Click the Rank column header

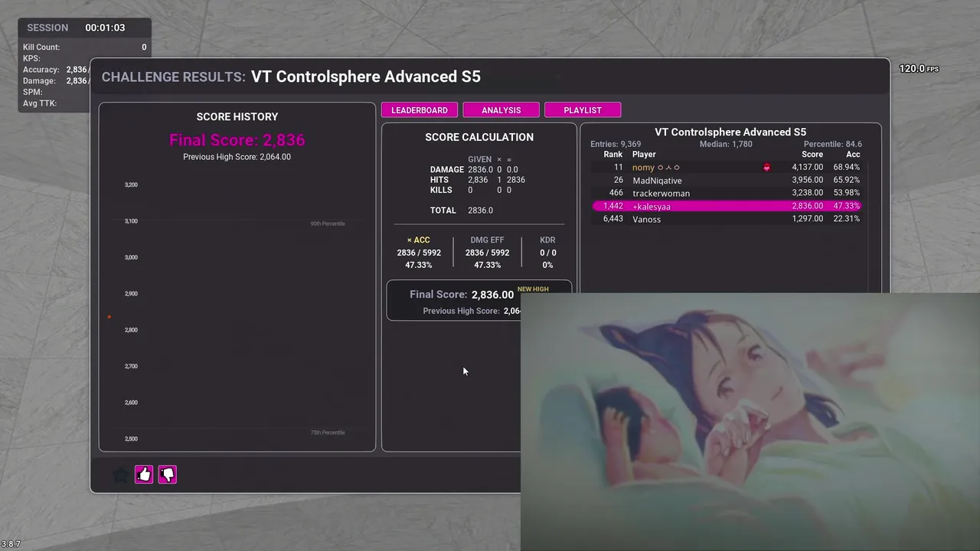point(613,155)
